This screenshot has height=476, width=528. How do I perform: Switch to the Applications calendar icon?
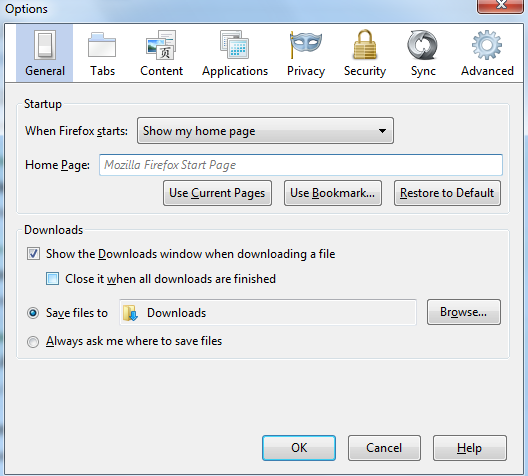pos(235,44)
